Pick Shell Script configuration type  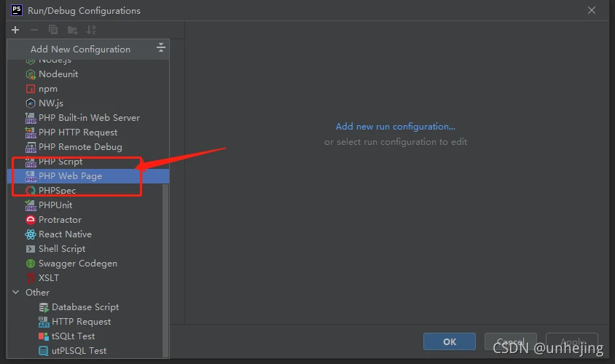(62, 249)
